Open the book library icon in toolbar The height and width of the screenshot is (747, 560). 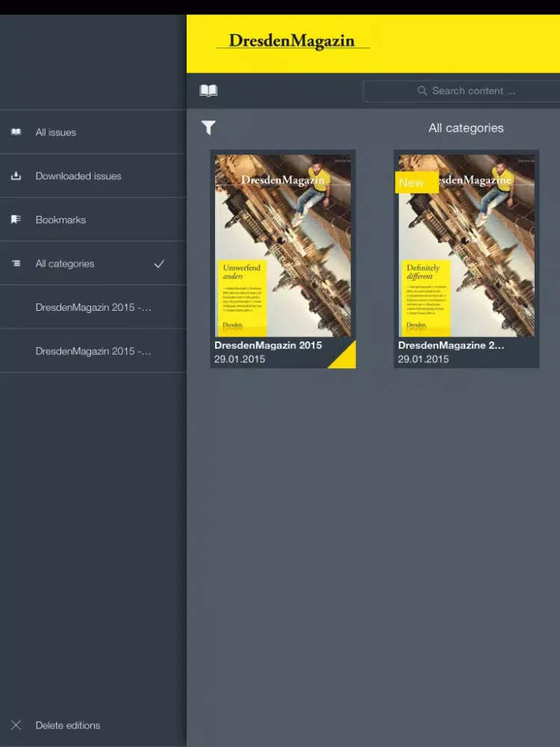[x=208, y=90]
